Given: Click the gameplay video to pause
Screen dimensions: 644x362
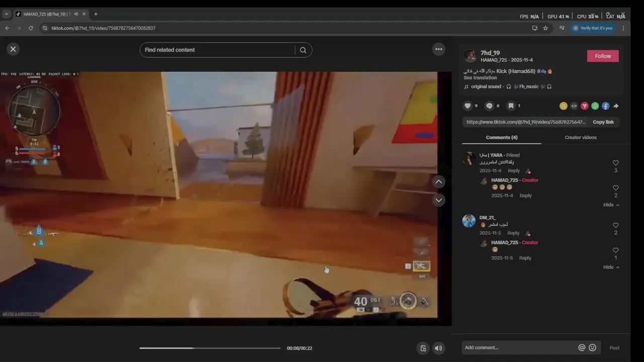Looking at the screenshot, I should coord(218,195).
